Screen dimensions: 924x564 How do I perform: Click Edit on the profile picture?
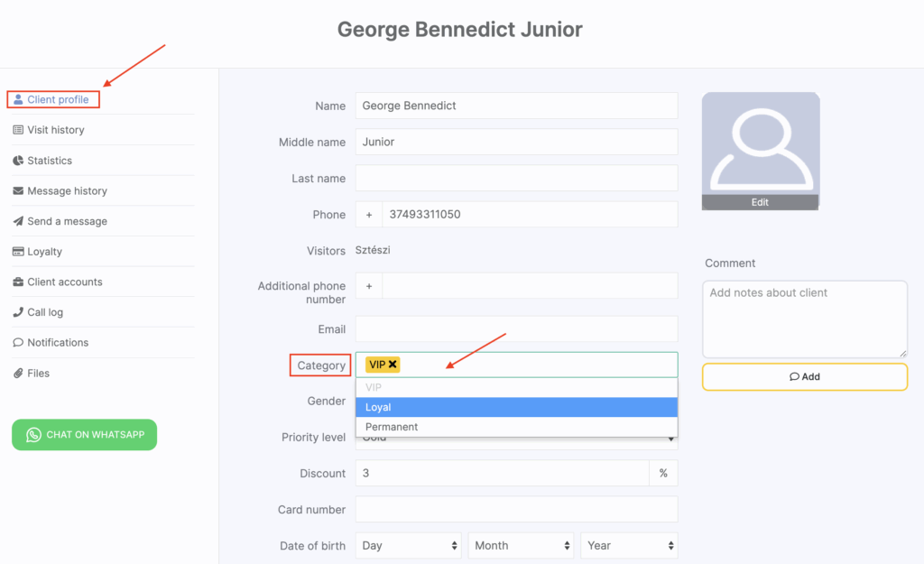point(760,202)
